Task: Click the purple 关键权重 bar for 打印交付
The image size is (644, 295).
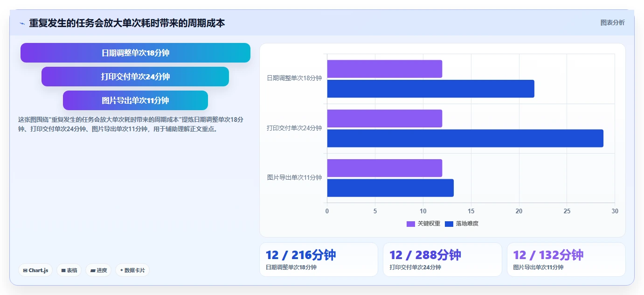Action: tap(384, 119)
